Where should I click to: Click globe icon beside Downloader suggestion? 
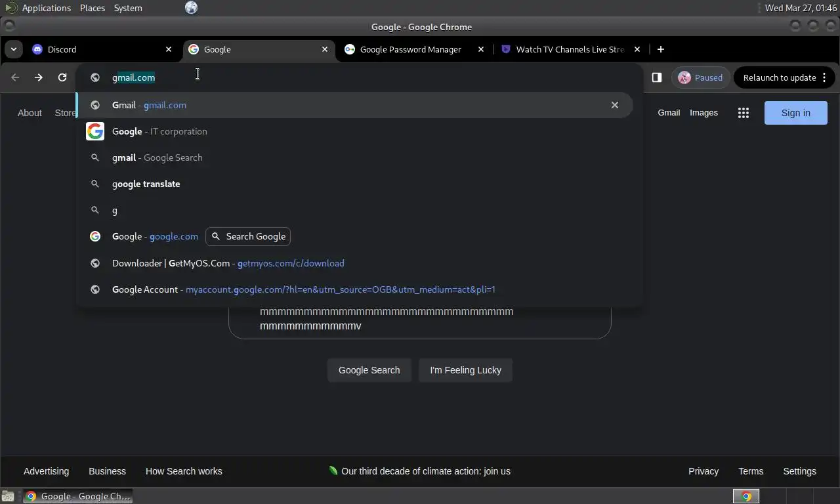tap(95, 263)
